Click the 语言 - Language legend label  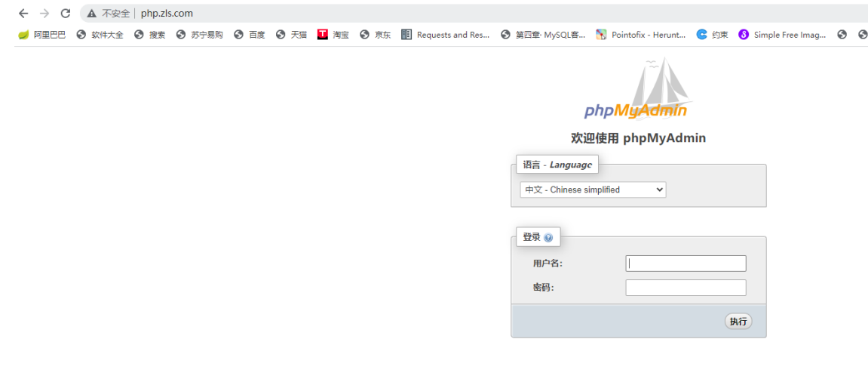[x=557, y=165]
